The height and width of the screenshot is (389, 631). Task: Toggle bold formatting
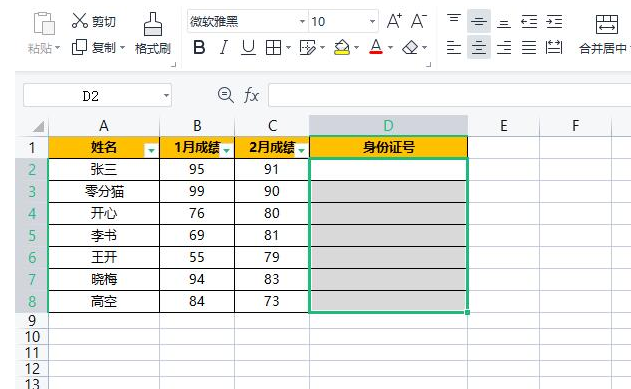point(199,47)
